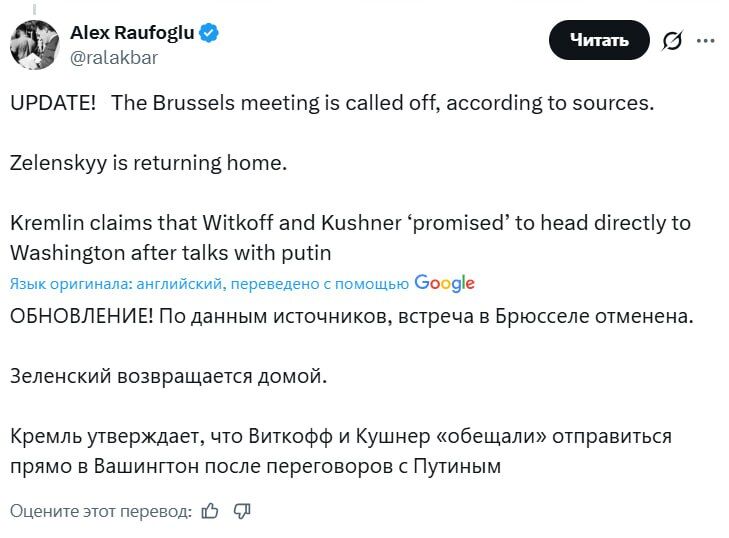Viewport: 729px width, 538px height.
Task: Click the Google logo in translation notice
Action: pyautogui.click(x=444, y=284)
